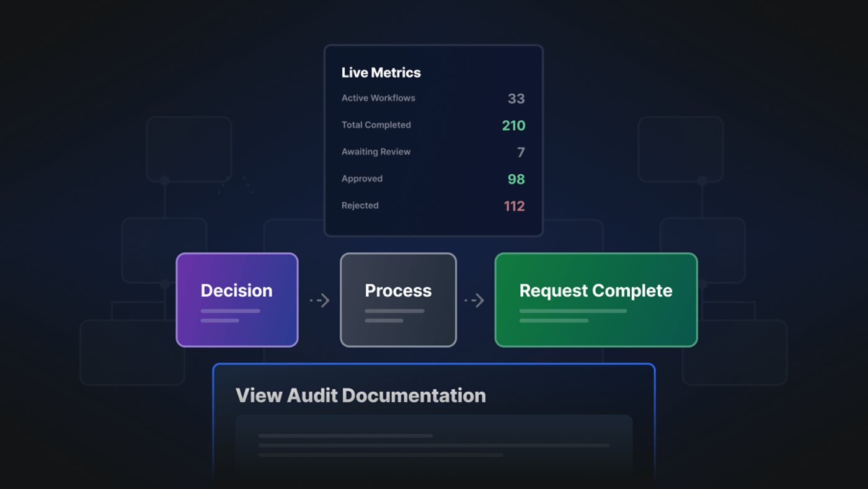868x489 pixels.
Task: Click the Rejected count 112
Action: pyautogui.click(x=514, y=206)
